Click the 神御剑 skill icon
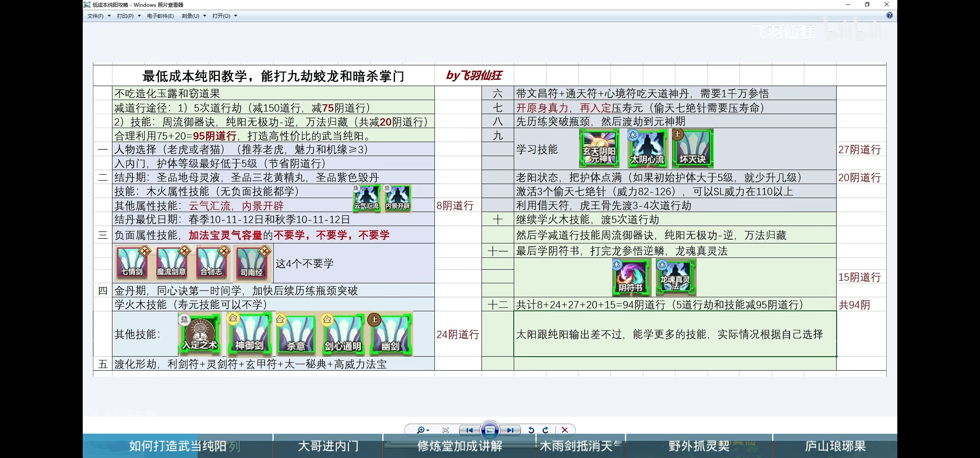Viewport: 980px width, 458px height. [249, 334]
